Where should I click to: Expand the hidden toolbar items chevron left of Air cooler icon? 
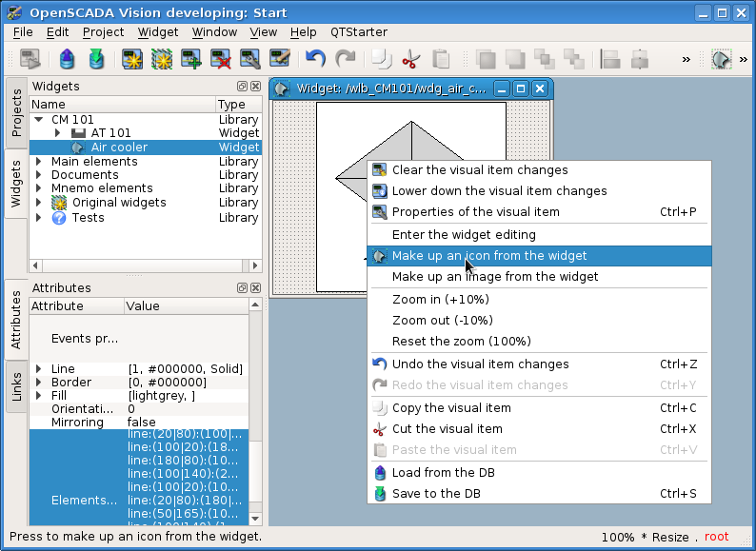[x=686, y=60]
